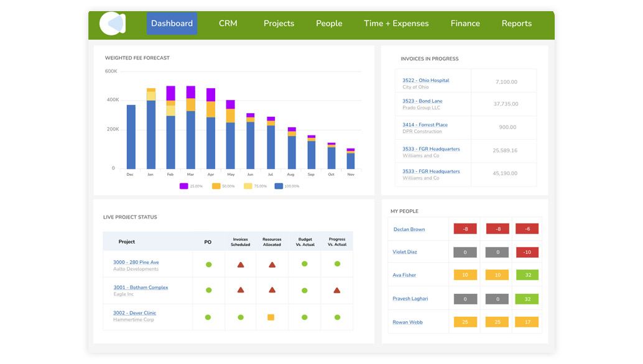Viewport: 643px width, 364px height.
Task: Click the green PO icon for Botham Complex
Action: (x=208, y=289)
